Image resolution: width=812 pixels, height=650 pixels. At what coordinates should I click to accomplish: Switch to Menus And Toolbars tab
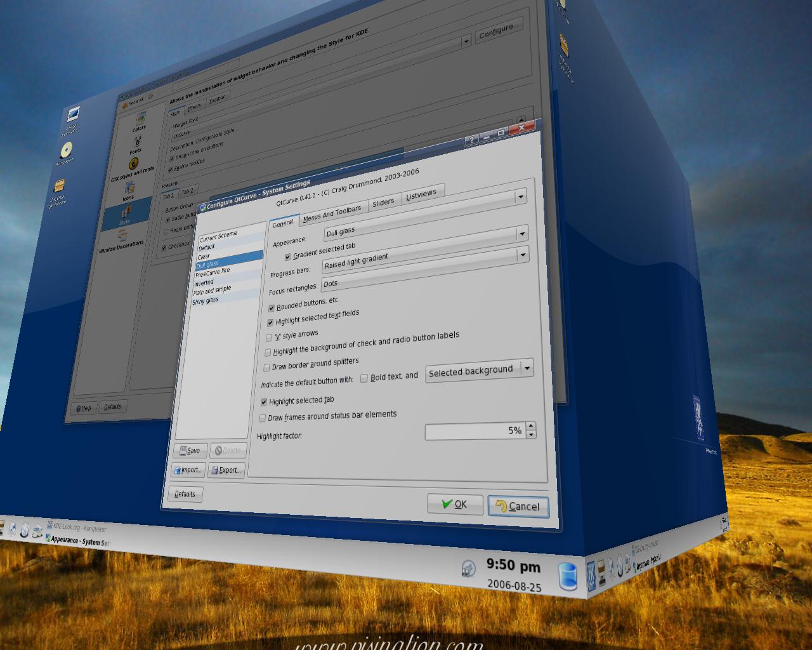pyautogui.click(x=332, y=213)
